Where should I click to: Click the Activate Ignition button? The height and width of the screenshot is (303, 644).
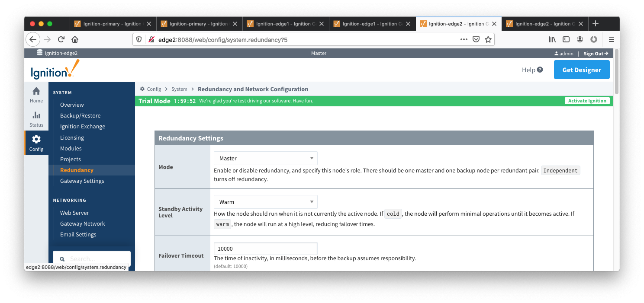[x=587, y=101]
